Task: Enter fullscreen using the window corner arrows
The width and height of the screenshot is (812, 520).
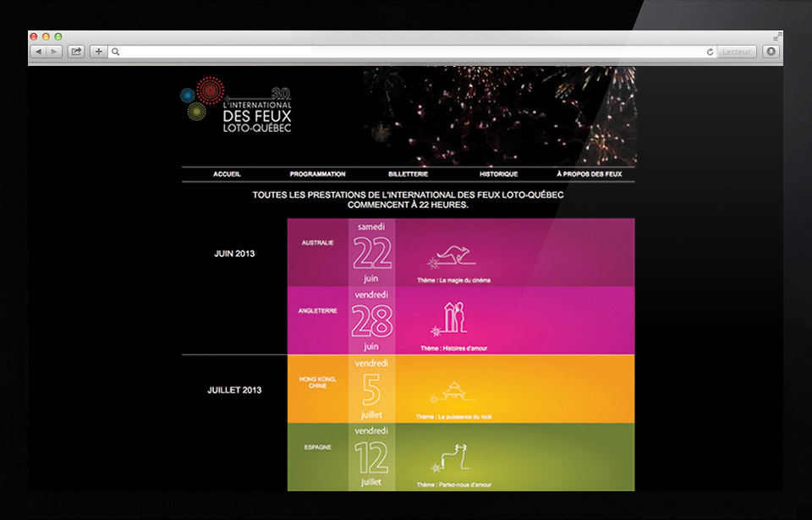Action: tap(776, 37)
